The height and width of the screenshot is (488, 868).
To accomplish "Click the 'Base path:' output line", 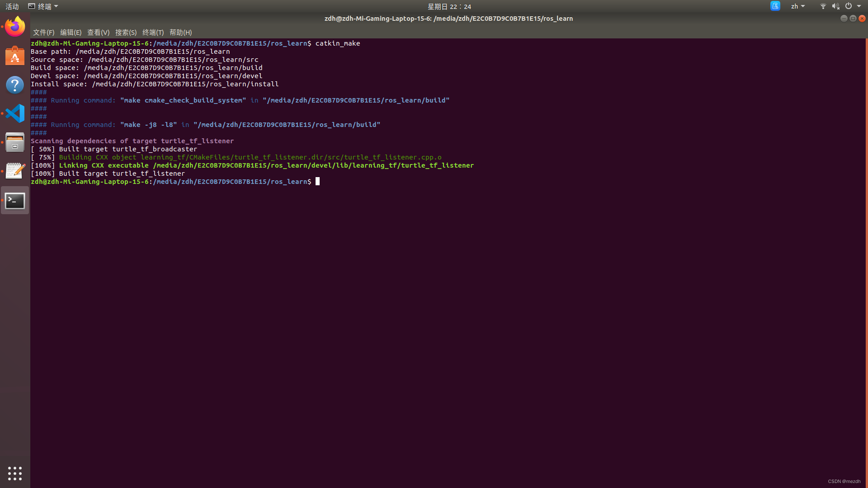I will tap(130, 52).
